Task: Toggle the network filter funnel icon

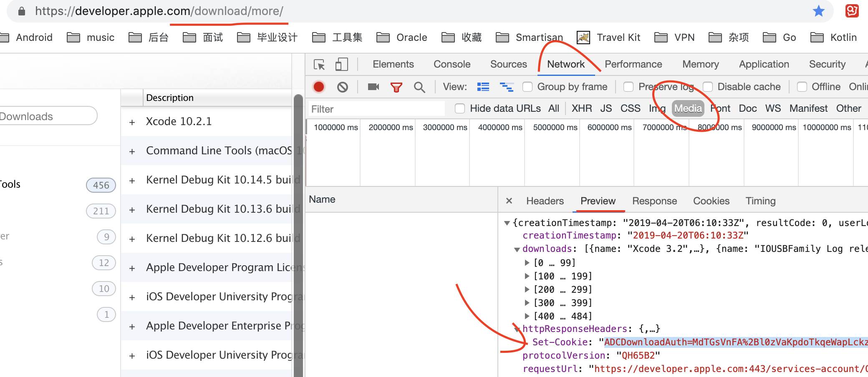Action: pyautogui.click(x=396, y=87)
